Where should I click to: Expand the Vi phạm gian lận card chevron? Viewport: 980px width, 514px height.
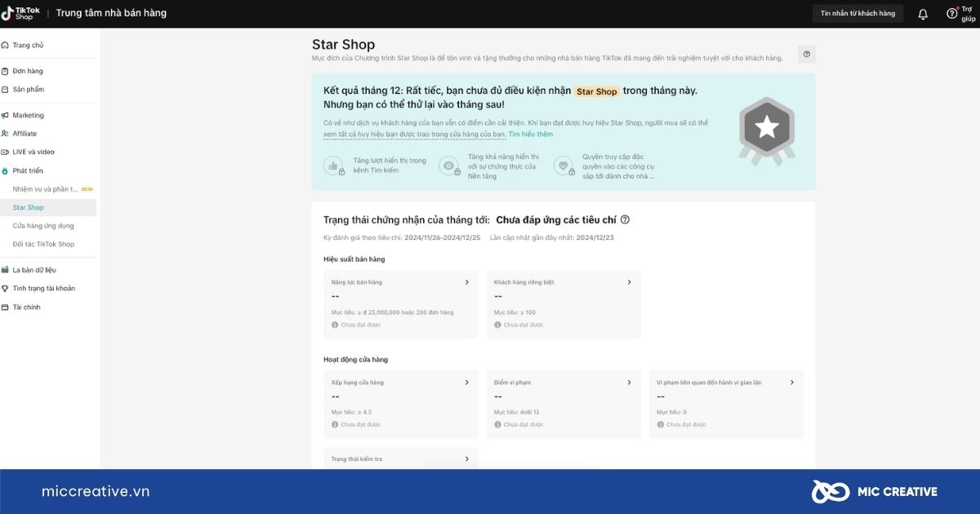tap(792, 382)
